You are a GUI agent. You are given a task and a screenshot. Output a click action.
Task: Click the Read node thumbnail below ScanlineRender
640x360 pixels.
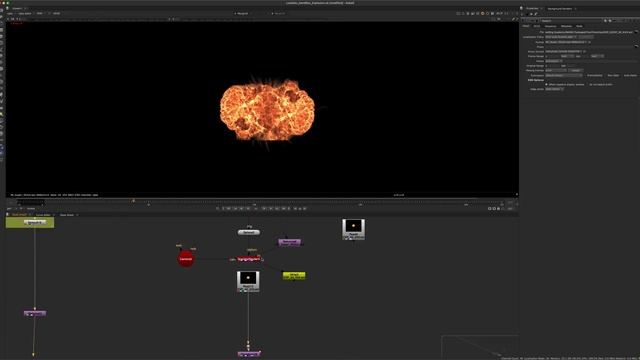tap(248, 281)
